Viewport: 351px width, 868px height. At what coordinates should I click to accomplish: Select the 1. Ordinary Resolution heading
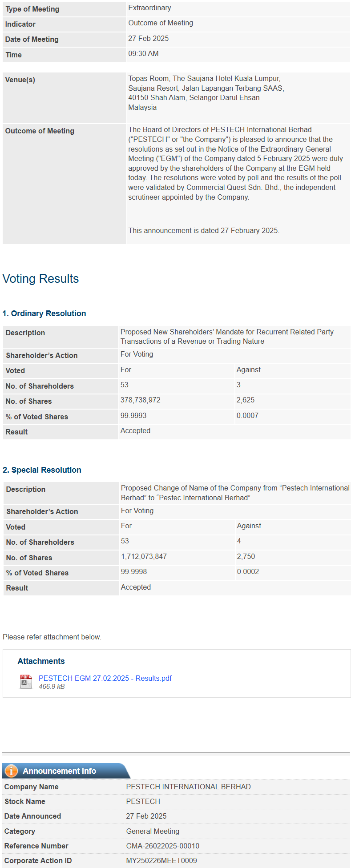[44, 313]
